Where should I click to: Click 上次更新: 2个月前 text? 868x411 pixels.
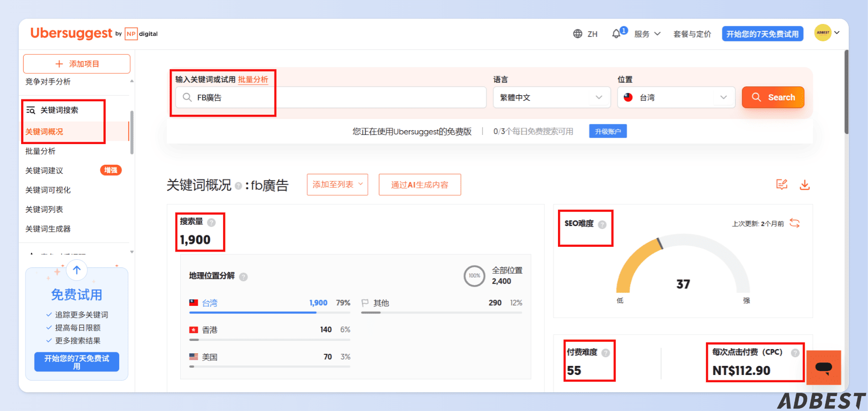click(x=758, y=224)
